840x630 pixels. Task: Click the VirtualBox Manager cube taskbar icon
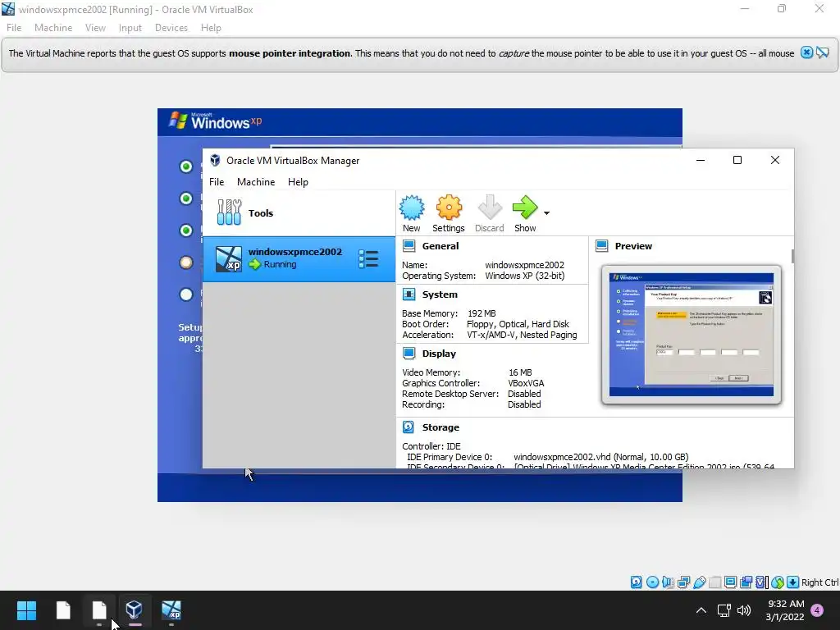pos(135,609)
